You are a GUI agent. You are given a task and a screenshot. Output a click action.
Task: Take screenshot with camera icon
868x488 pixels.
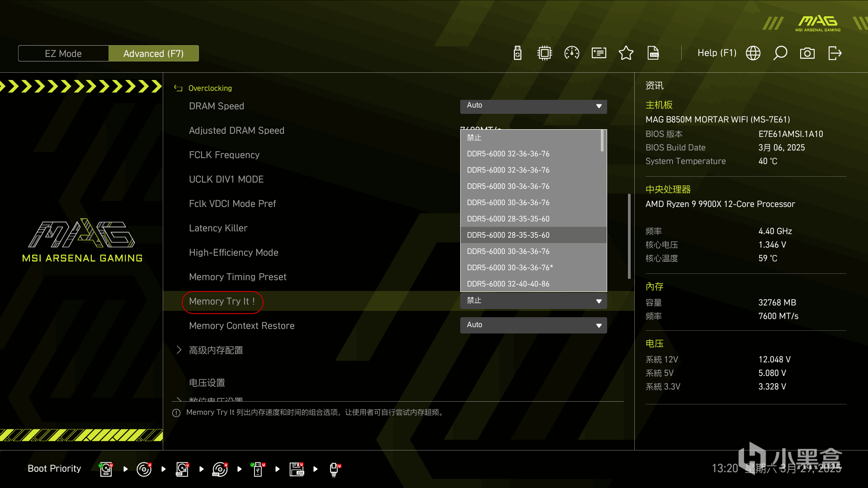tap(807, 53)
